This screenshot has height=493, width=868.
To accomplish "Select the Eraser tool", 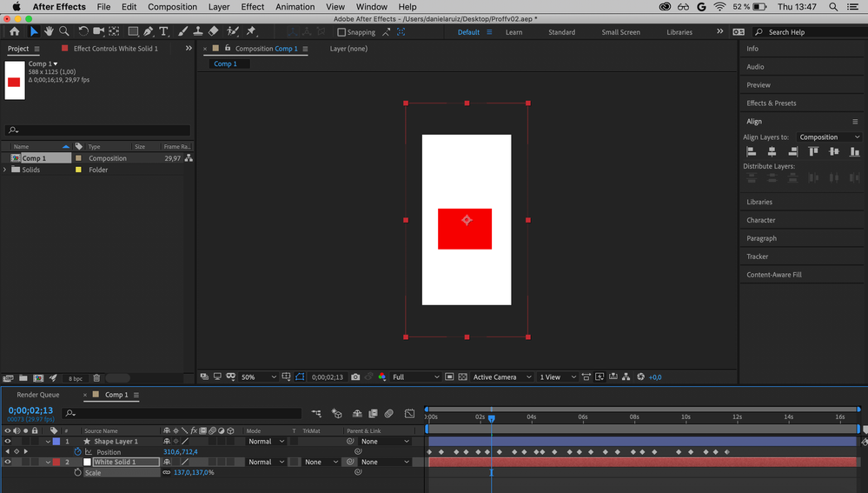I will point(214,32).
